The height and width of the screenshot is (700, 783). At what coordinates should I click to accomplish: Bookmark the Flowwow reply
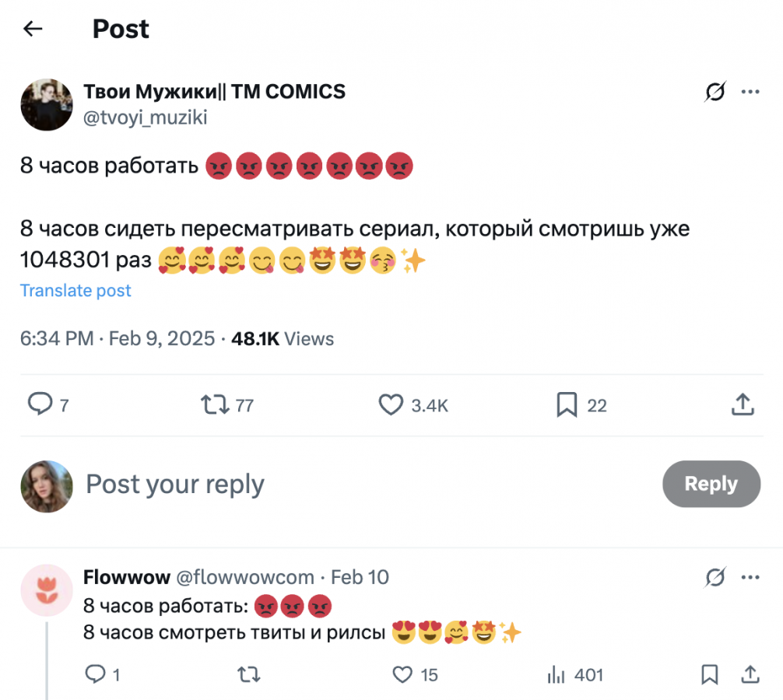(709, 674)
